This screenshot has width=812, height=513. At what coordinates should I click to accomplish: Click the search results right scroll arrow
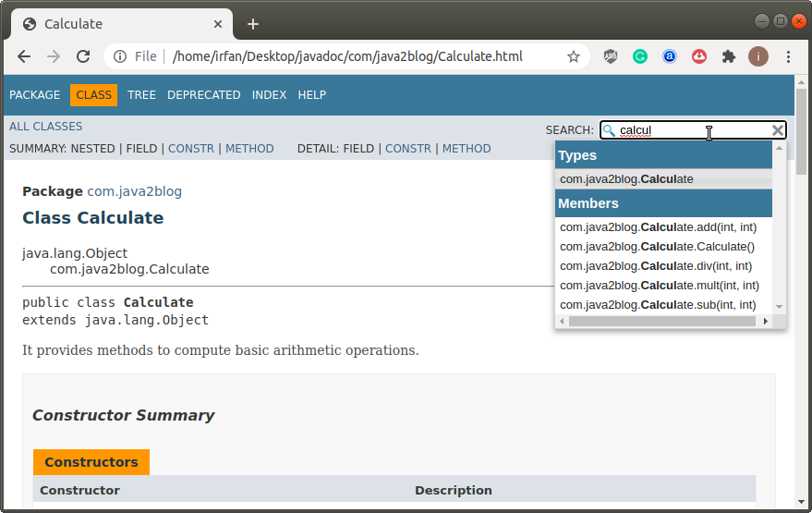pos(766,322)
